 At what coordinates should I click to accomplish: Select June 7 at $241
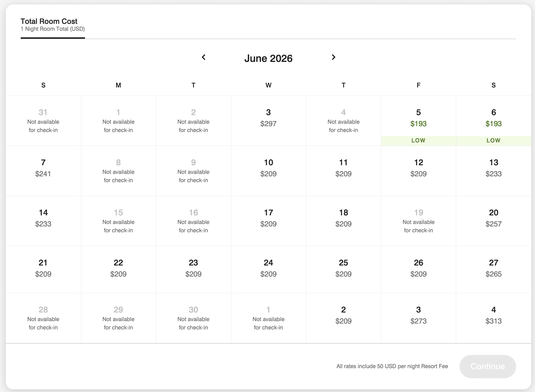[x=43, y=171]
